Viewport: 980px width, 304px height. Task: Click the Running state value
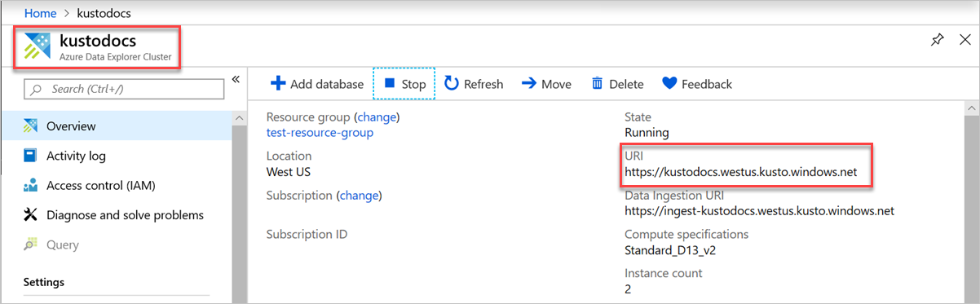tap(647, 133)
